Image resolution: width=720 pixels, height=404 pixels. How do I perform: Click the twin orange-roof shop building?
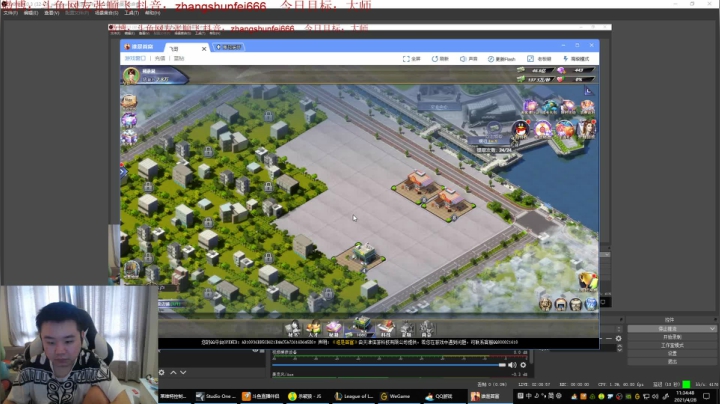pos(433,195)
